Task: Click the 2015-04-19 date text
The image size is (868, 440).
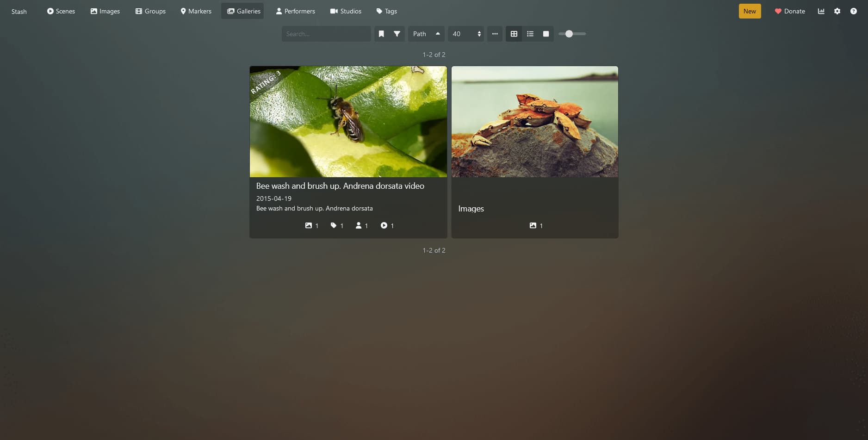Action: point(274,198)
